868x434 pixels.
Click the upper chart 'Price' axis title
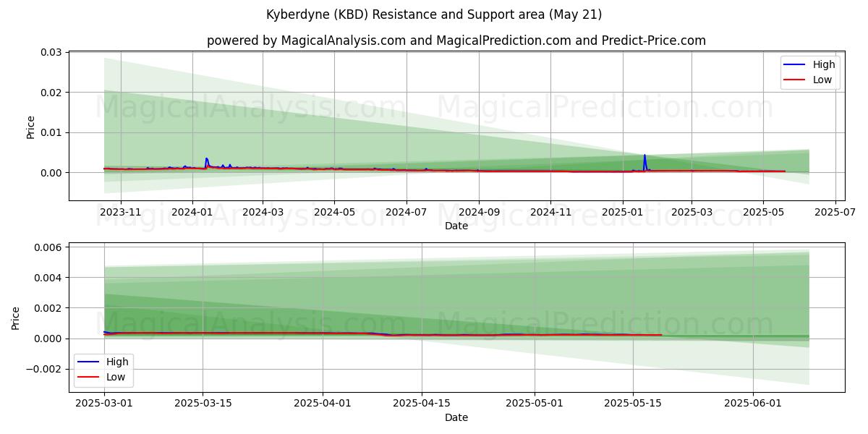pyautogui.click(x=31, y=126)
